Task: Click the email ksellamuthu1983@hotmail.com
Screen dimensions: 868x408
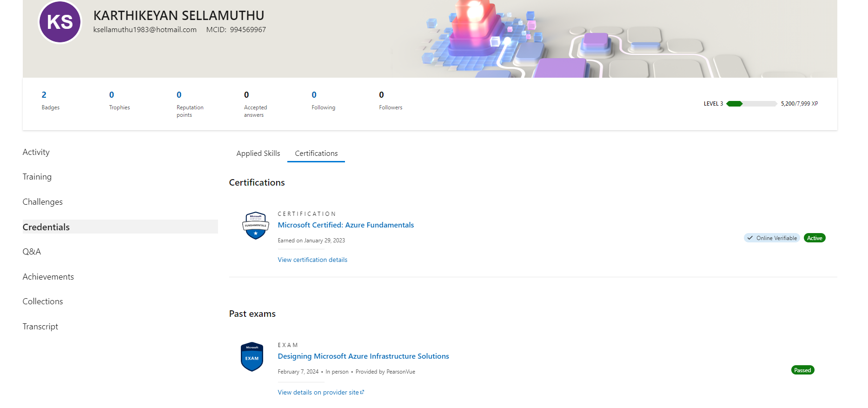Action: [x=145, y=30]
